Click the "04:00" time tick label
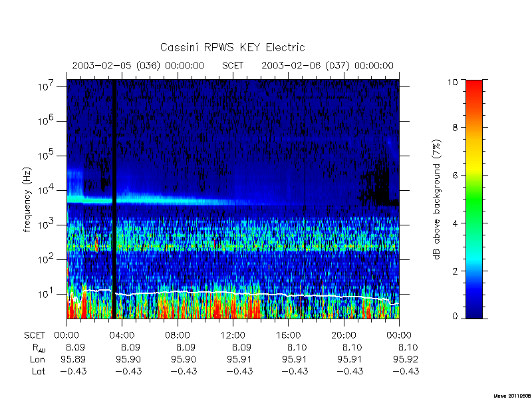532x399 pixels. pyautogui.click(x=122, y=335)
